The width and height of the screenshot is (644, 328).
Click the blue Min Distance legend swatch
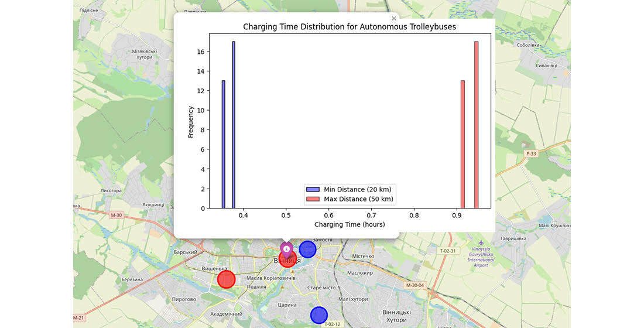pos(313,190)
